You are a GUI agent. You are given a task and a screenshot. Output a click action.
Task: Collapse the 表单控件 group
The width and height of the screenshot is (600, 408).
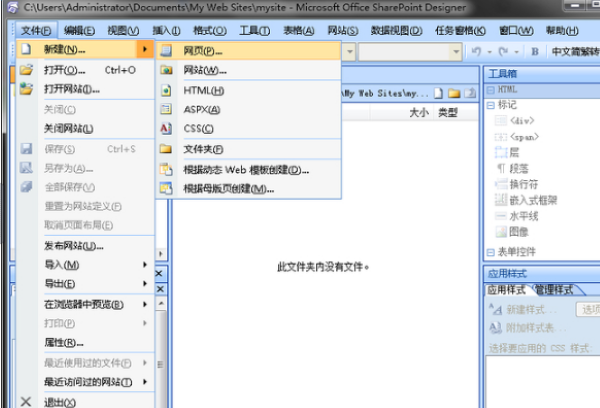(x=491, y=252)
